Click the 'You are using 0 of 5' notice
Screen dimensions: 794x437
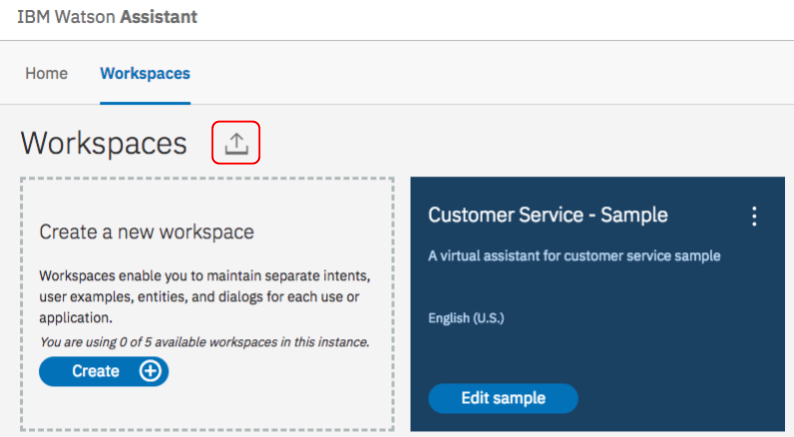tap(205, 342)
